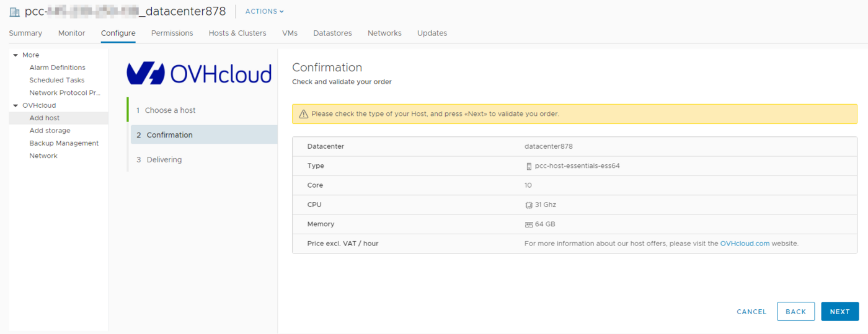Select Alarm Definitions in the sidebar

(57, 68)
